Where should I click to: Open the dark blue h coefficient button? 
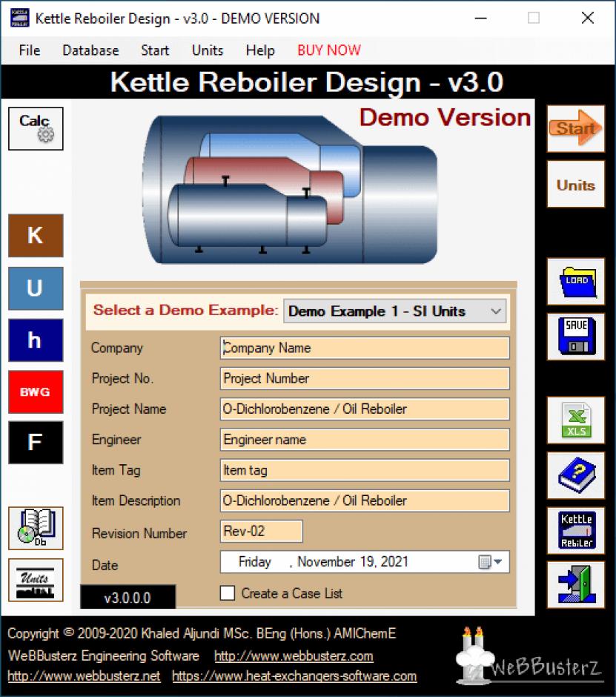[x=36, y=340]
